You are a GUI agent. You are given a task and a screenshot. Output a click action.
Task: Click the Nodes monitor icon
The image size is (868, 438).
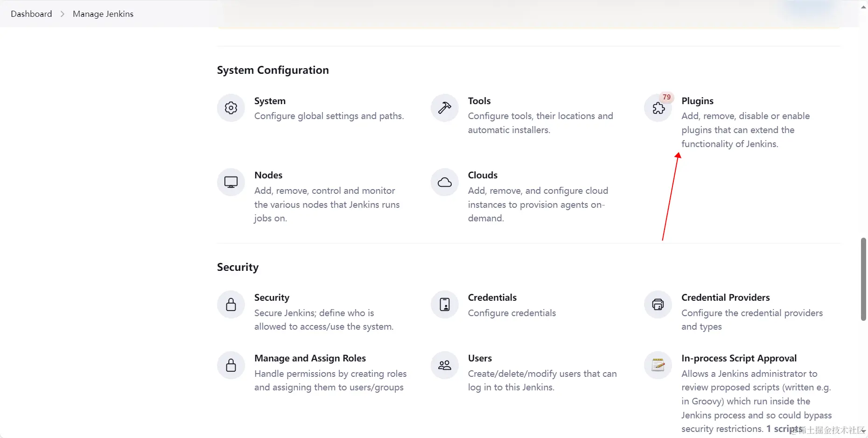pos(231,182)
